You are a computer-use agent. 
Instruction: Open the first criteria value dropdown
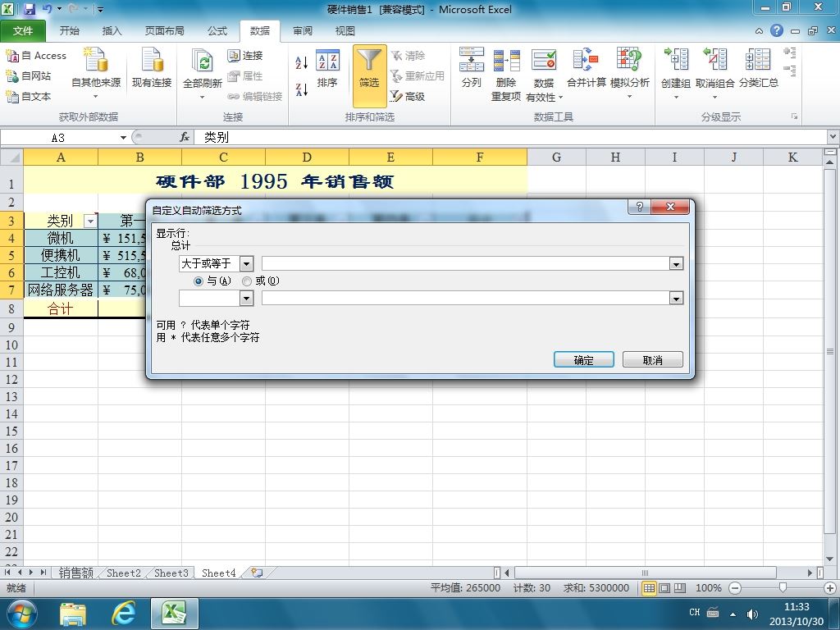coord(676,263)
